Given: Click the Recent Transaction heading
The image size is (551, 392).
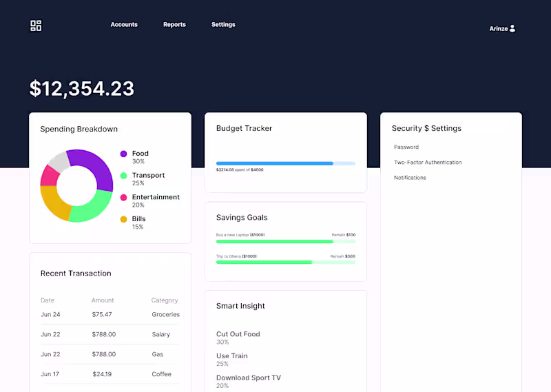Looking at the screenshot, I should tap(76, 274).
